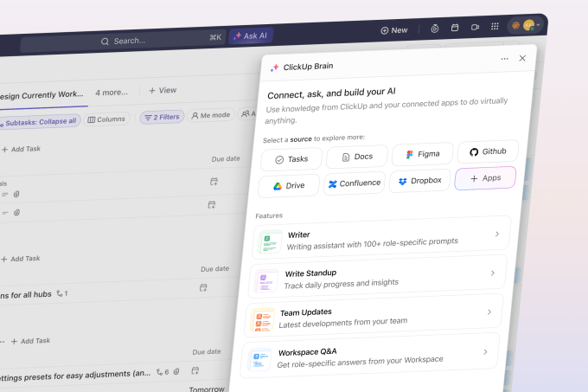
Task: Open ClickUp Brain more options ellipsis
Action: (504, 59)
